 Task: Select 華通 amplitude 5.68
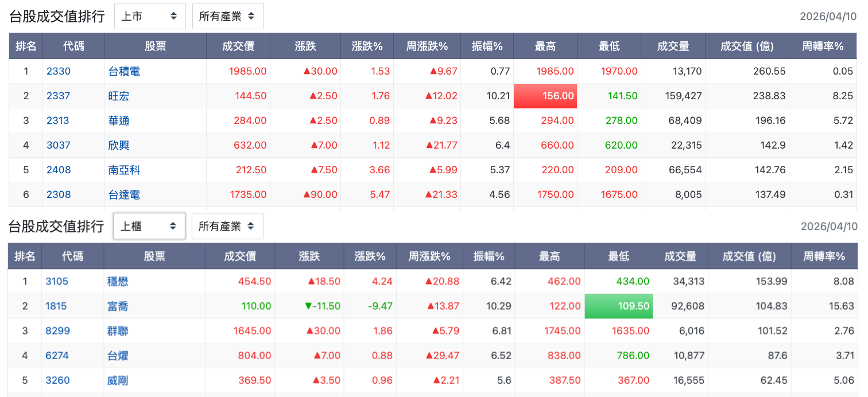tap(501, 120)
